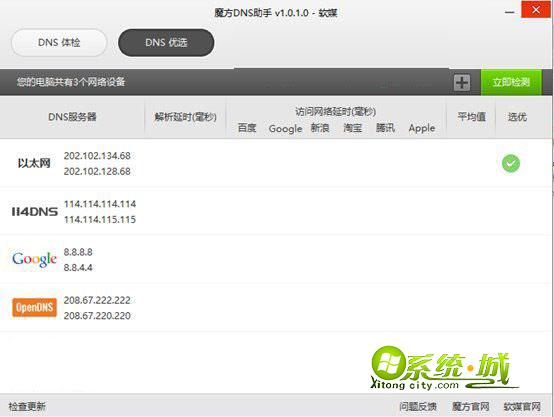Screen dimensions: 554x417
Task: Click the 新浪 sub-column header
Action: (x=320, y=128)
